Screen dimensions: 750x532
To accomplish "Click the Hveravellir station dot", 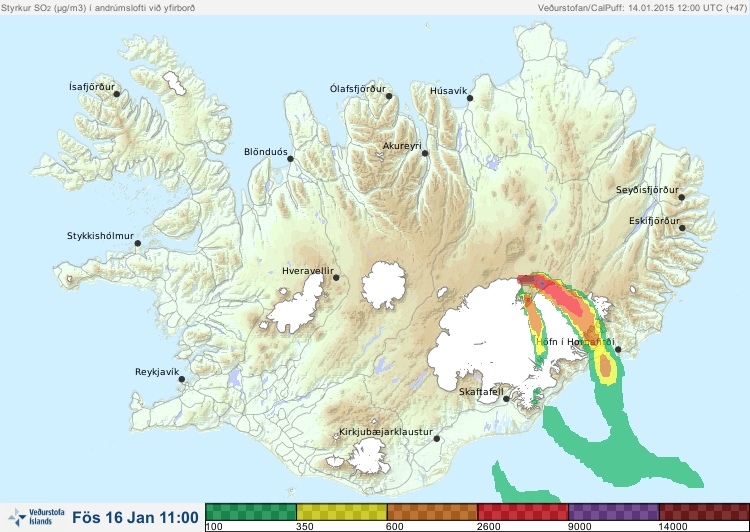I will click(336, 277).
